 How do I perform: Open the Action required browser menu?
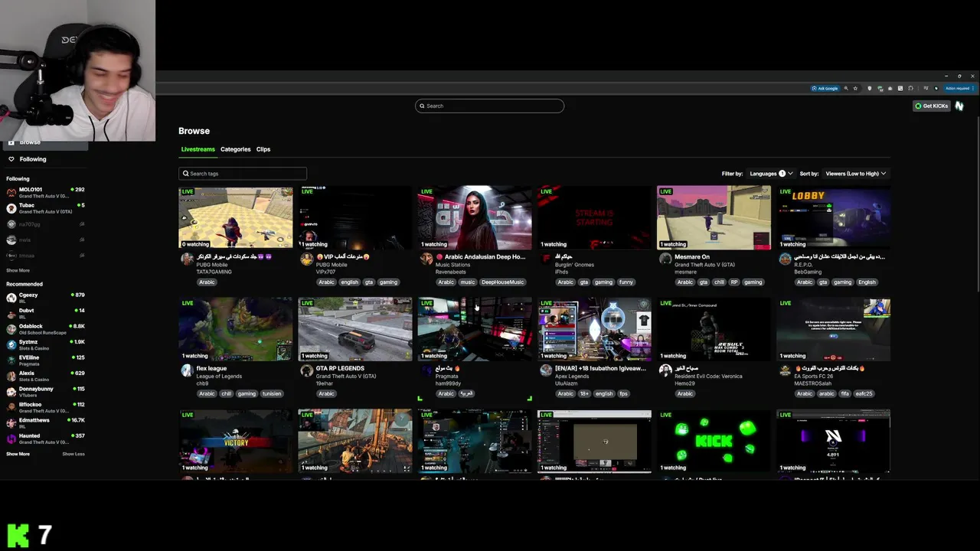(959, 88)
